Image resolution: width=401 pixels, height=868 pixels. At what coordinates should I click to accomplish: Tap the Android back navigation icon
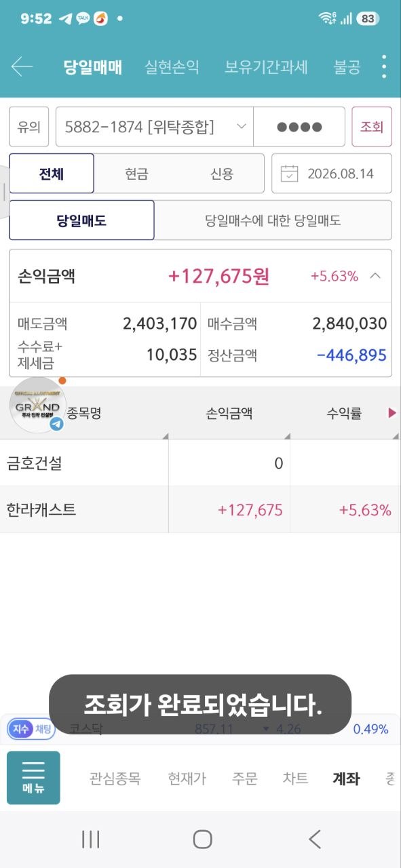point(314,840)
